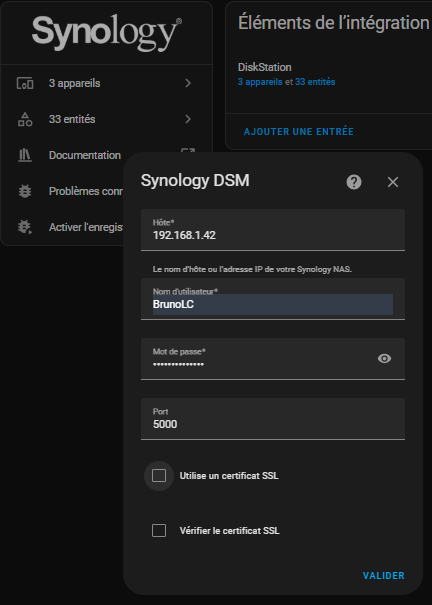
Task: Click the devices icon beside 3 appareils
Action: (x=25, y=83)
